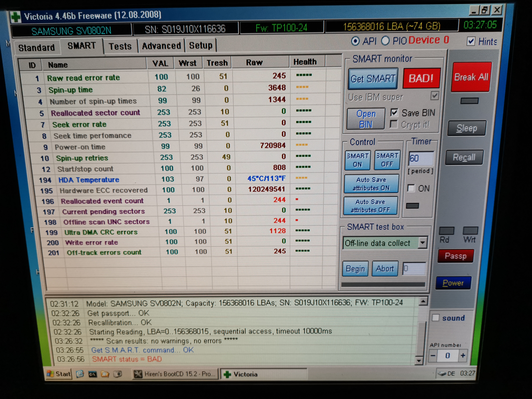The image size is (532, 399).
Task: Open Internet Explorer quick launch icon
Action: 80,374
